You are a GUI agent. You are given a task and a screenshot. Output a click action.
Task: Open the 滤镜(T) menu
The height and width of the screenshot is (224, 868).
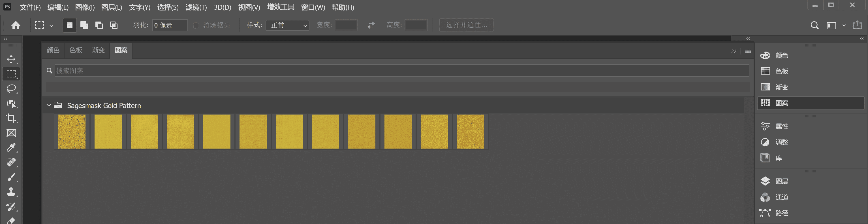196,7
